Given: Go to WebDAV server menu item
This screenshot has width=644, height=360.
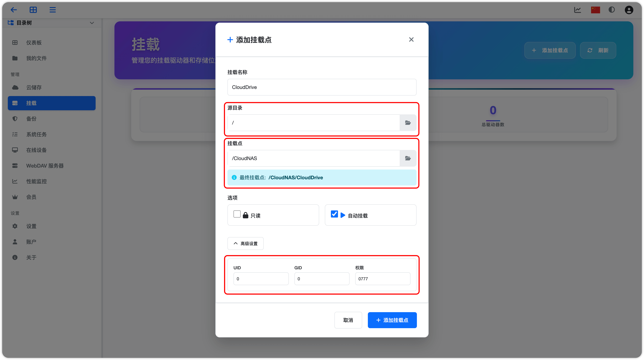Looking at the screenshot, I should 45,166.
